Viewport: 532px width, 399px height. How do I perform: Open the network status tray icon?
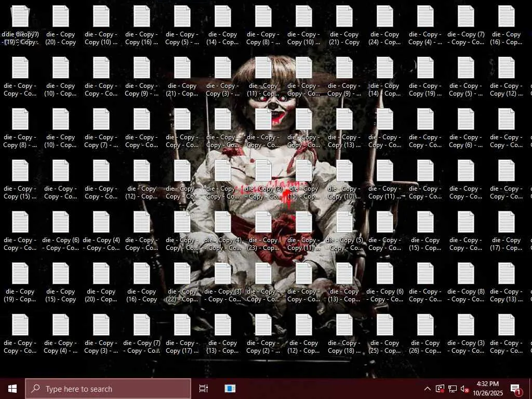coord(453,389)
